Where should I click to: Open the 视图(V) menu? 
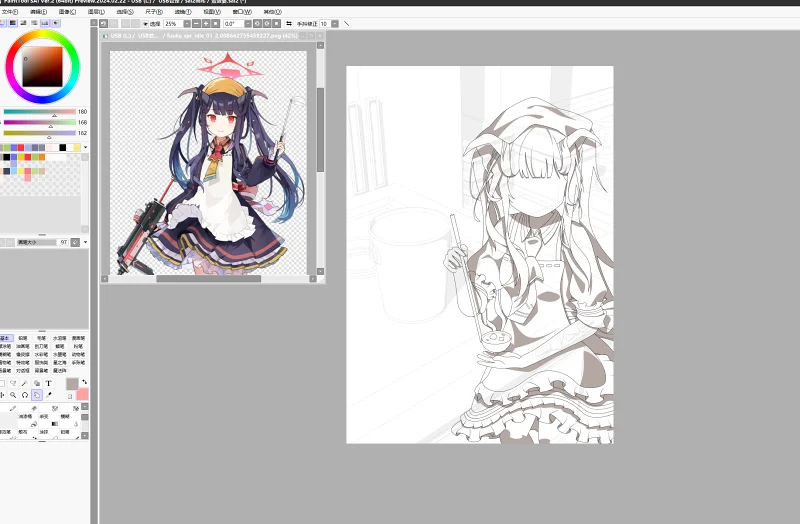coord(212,12)
